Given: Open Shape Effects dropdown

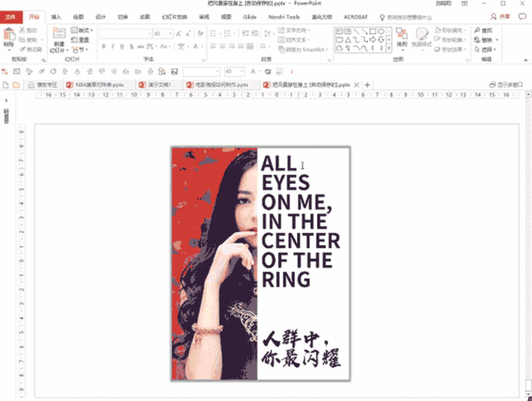Looking at the screenshot, I should (451, 49).
